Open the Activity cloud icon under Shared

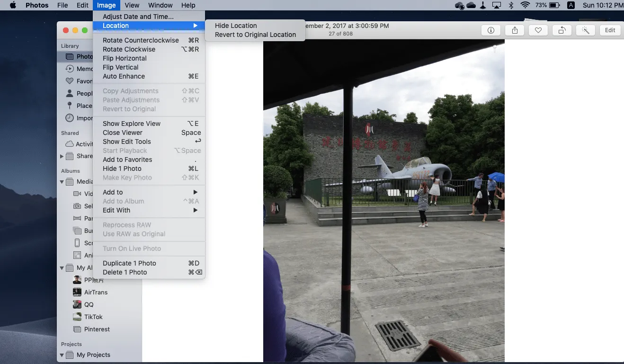pyautogui.click(x=70, y=144)
